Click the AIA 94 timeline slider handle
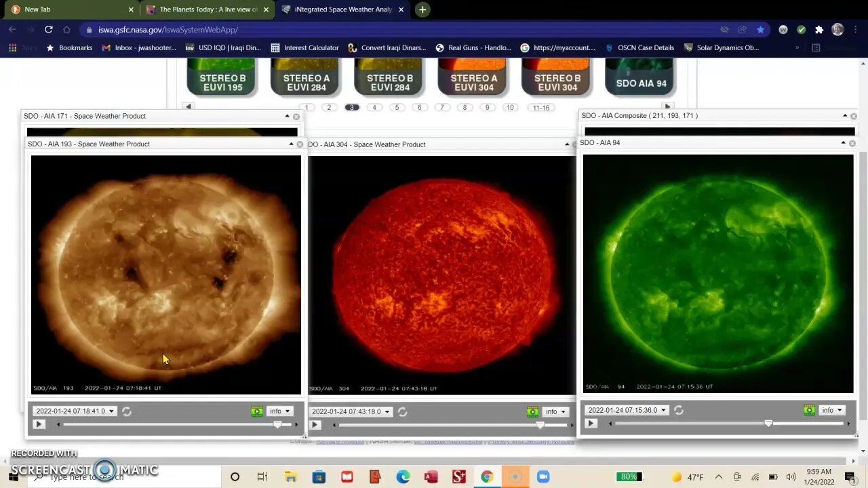 (x=768, y=423)
